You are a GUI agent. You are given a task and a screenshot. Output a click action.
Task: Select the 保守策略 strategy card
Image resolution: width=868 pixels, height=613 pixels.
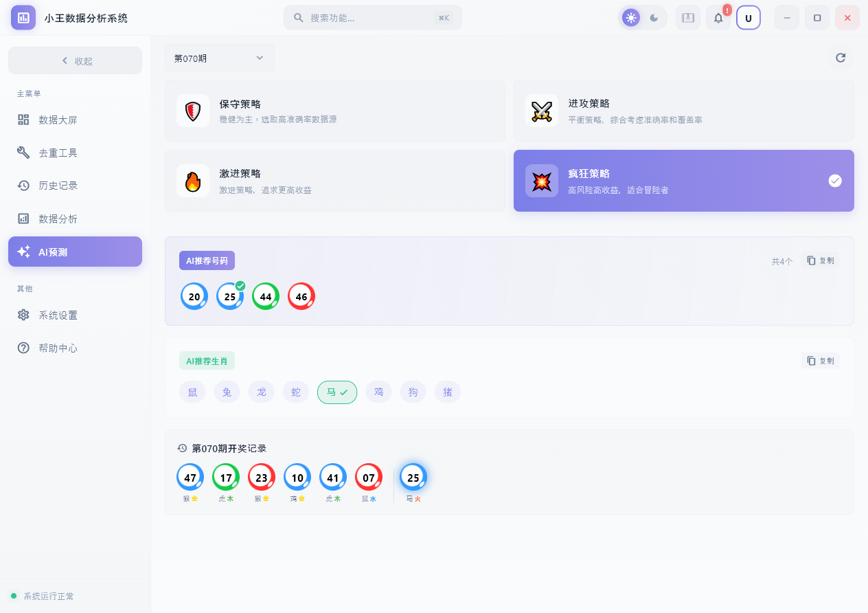pos(335,110)
